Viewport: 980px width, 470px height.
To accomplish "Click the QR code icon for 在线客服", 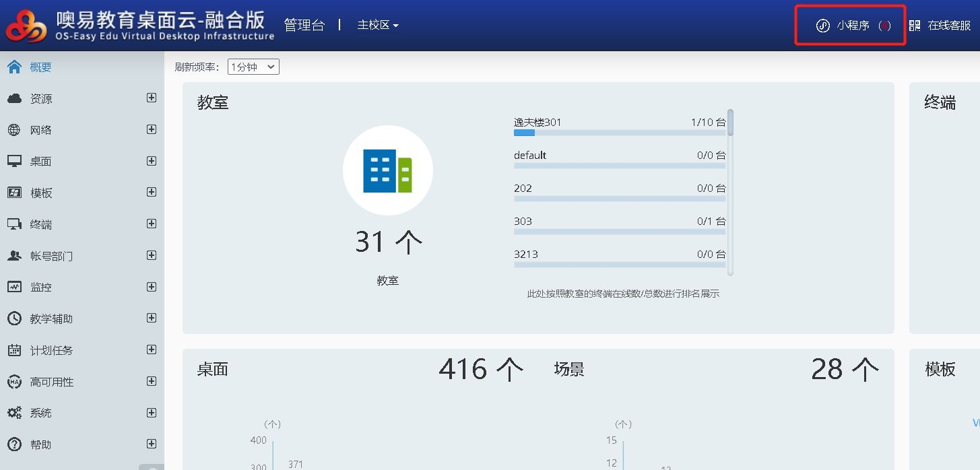I will (x=914, y=26).
